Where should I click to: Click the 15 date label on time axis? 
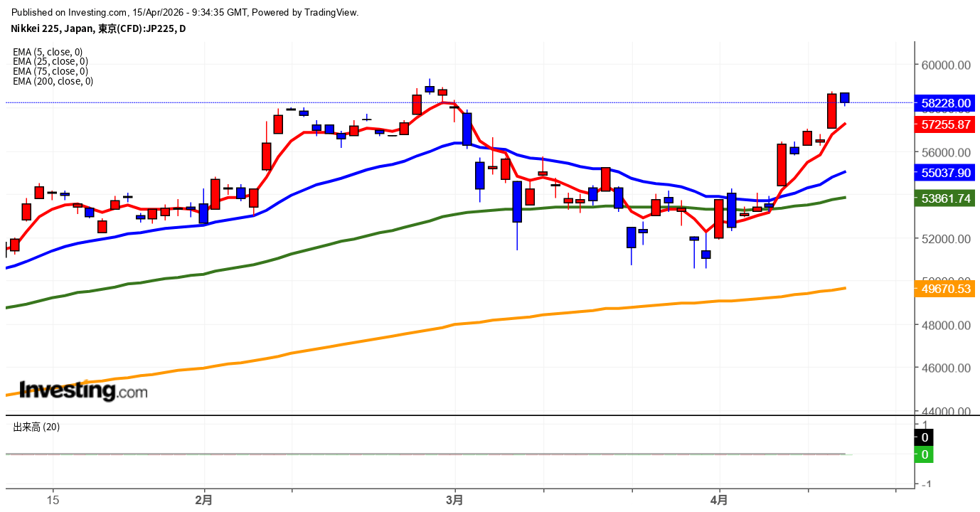click(53, 500)
